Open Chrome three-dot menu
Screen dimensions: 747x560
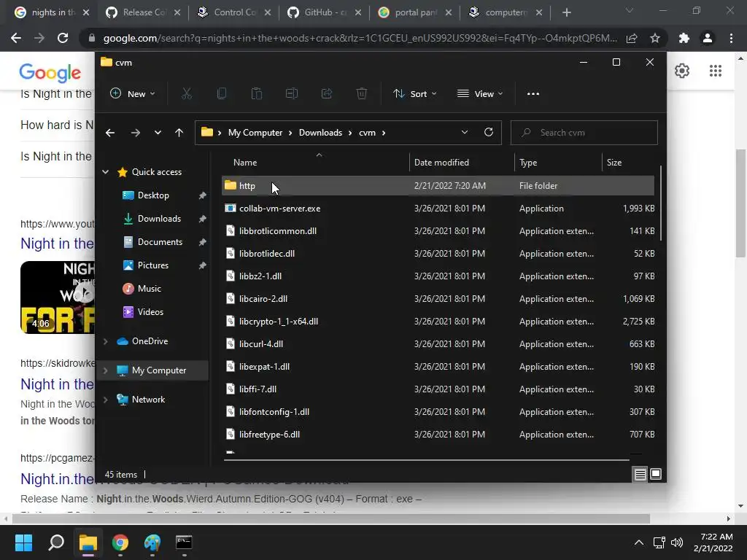(x=731, y=38)
